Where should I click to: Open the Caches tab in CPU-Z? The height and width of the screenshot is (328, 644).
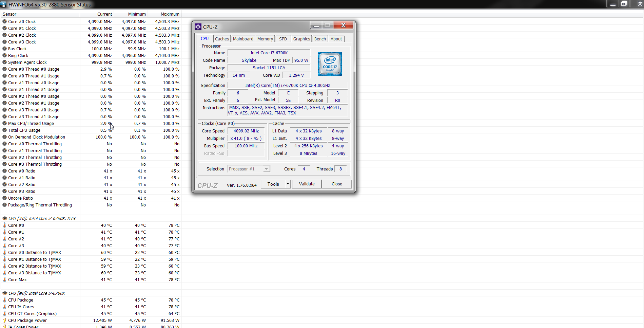pyautogui.click(x=222, y=39)
